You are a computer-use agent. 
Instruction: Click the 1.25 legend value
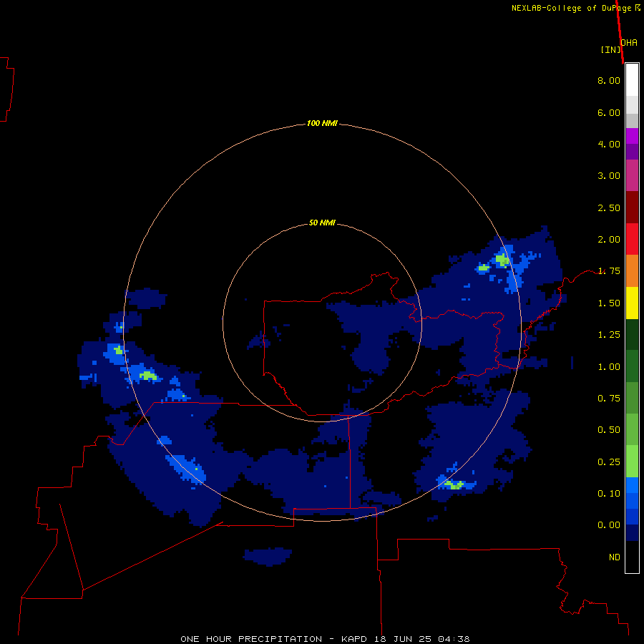pos(609,335)
